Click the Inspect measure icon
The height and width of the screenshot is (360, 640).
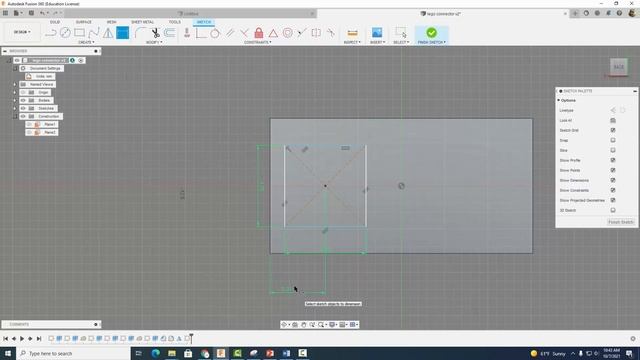coord(352,33)
